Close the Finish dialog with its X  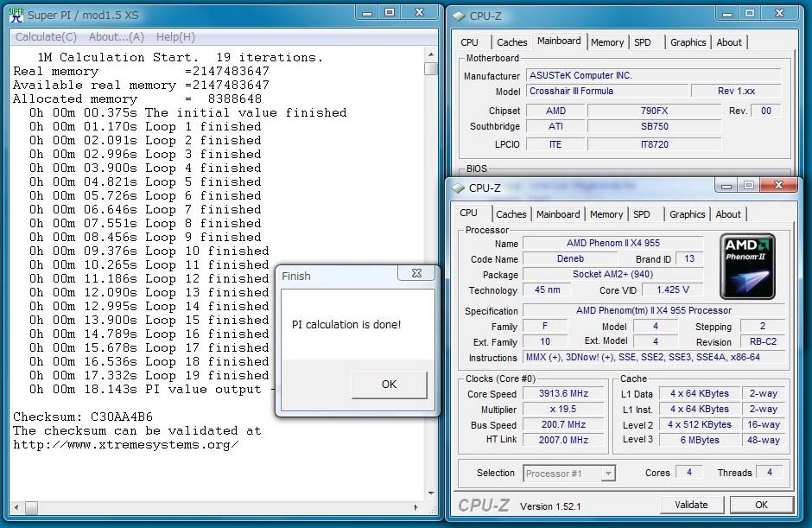pos(416,274)
